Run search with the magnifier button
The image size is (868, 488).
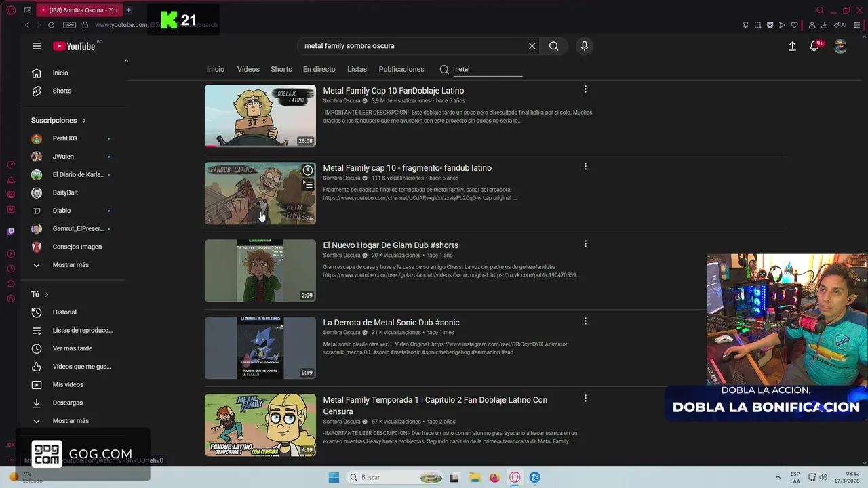pos(554,46)
